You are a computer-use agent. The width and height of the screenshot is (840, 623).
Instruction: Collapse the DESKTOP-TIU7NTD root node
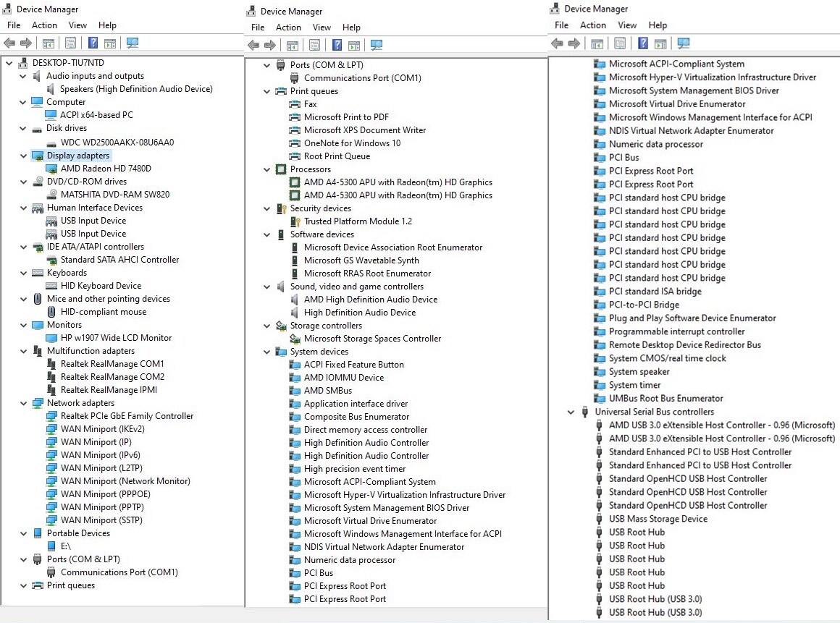9,63
